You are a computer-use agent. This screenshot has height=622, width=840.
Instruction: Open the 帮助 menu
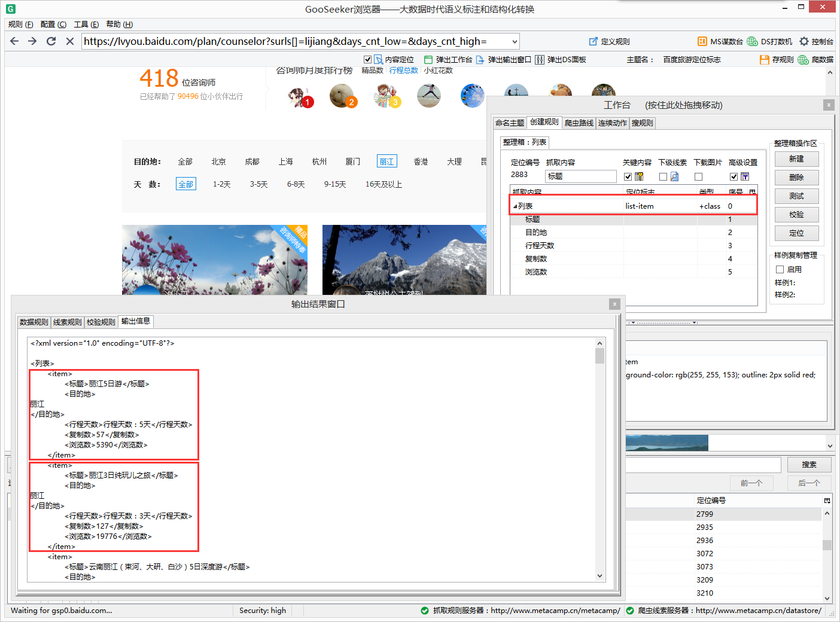coord(119,25)
